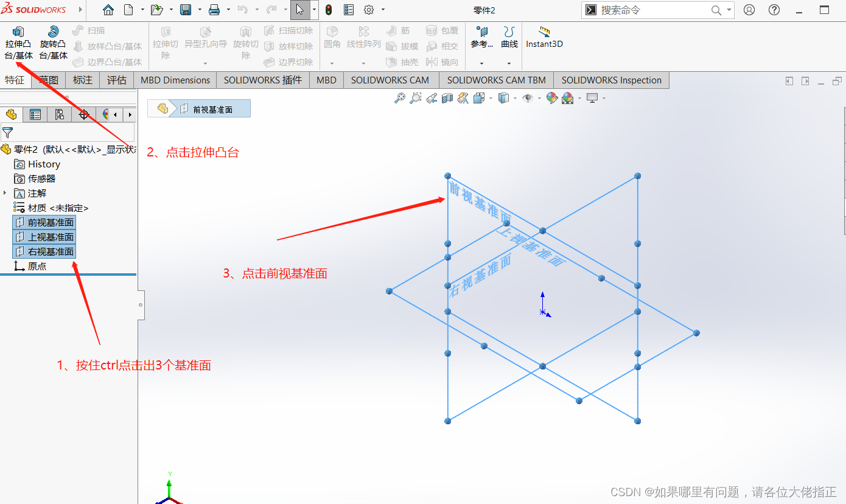Open the DimXpertManager crosshair tab icon
Screen dimensions: 846x504
click(83, 114)
